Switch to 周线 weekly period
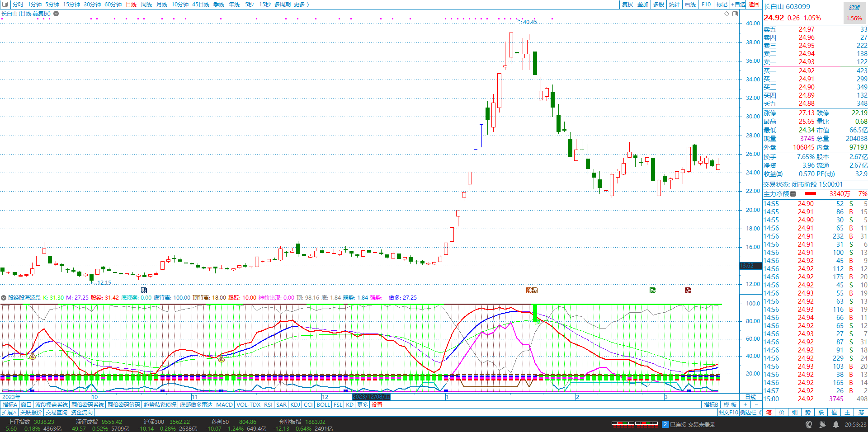 tap(146, 4)
